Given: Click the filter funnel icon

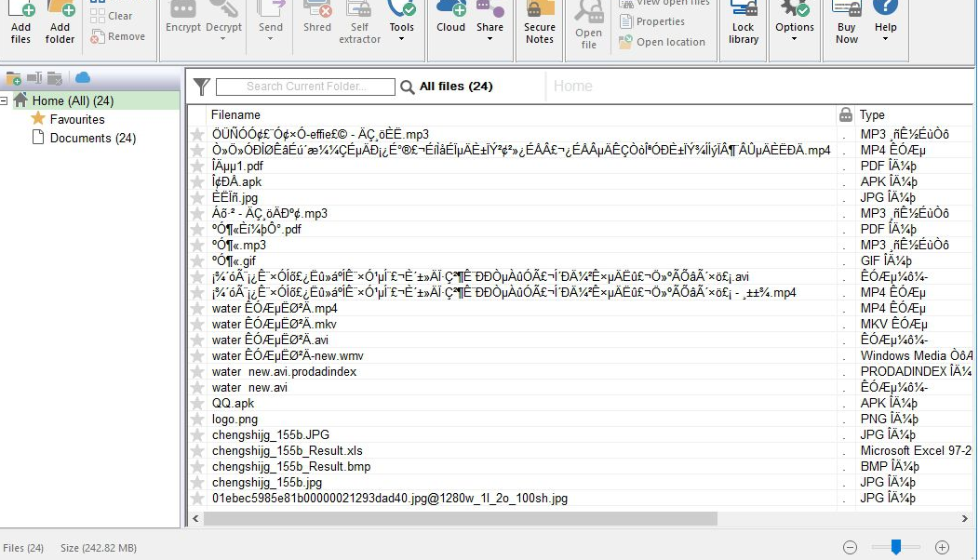Looking at the screenshot, I should pyautogui.click(x=201, y=87).
